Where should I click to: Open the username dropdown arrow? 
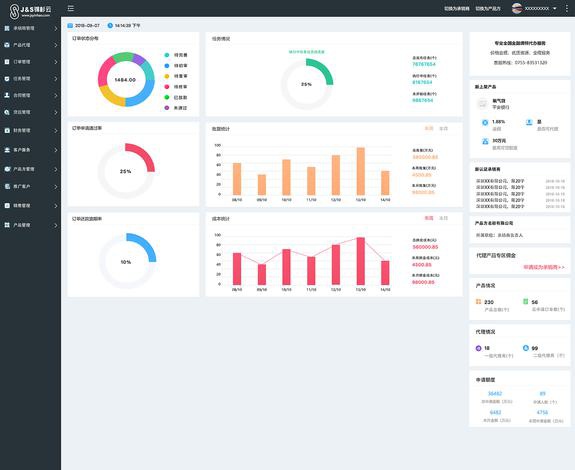[554, 8]
